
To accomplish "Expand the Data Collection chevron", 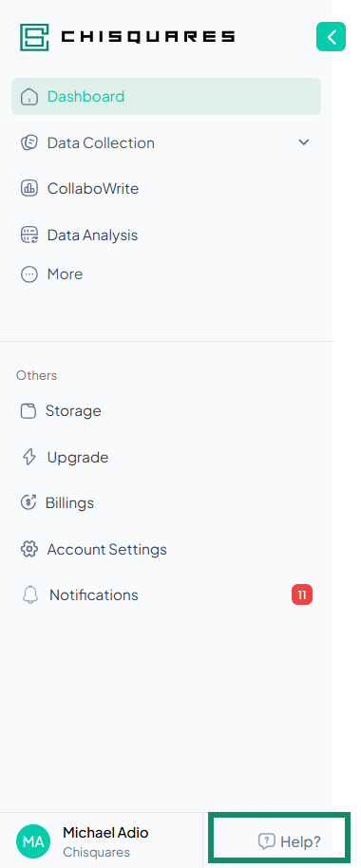I will (x=303, y=142).
